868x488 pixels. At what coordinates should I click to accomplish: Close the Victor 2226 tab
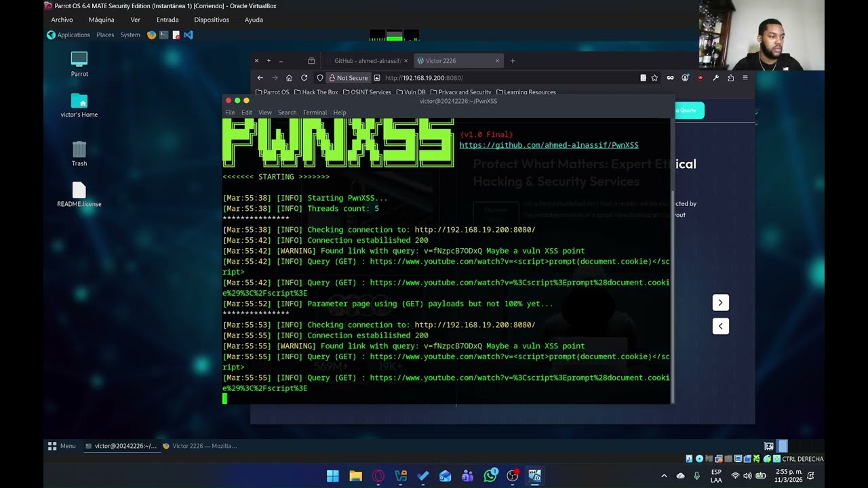497,61
